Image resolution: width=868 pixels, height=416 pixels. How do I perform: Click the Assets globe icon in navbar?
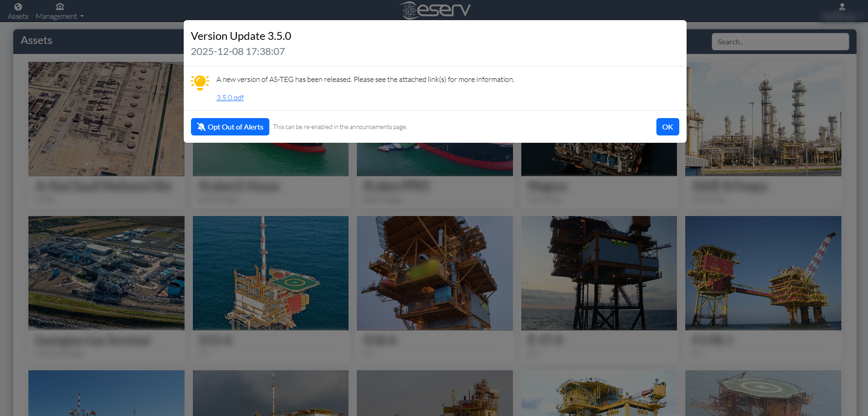(x=18, y=7)
